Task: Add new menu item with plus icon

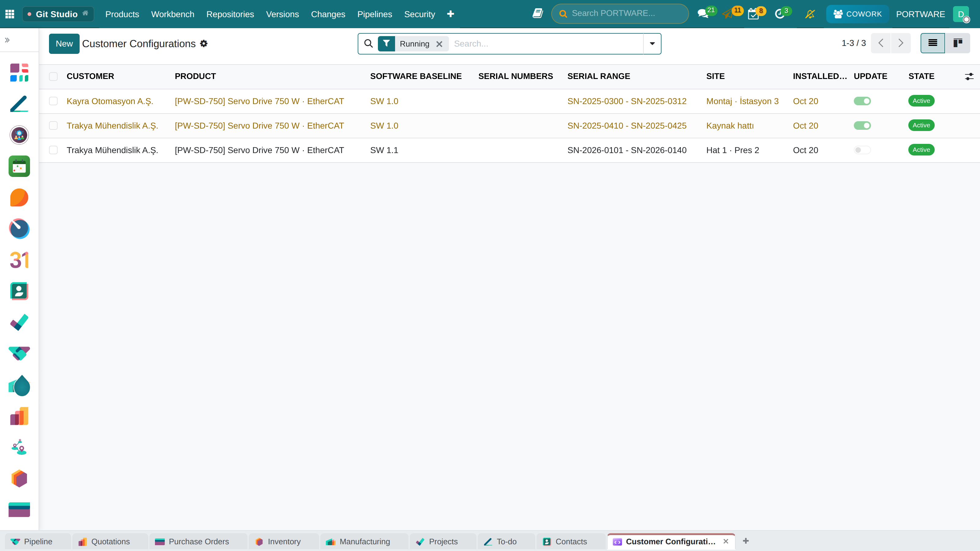Action: (x=450, y=14)
